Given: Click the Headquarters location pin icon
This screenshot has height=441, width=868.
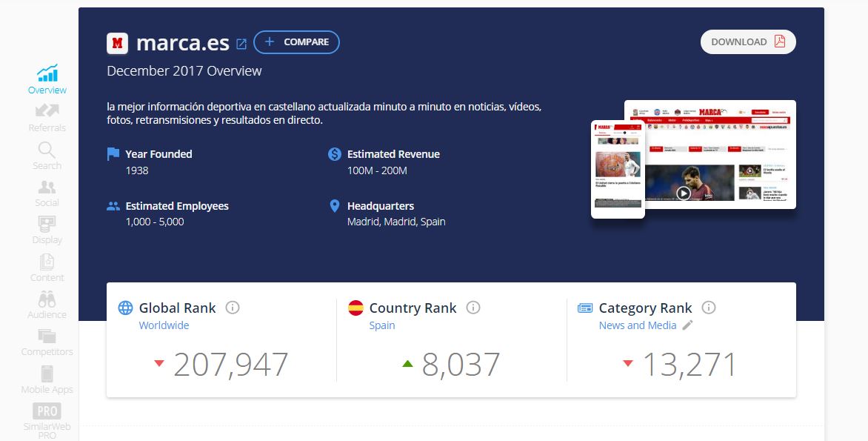Looking at the screenshot, I should 334,206.
